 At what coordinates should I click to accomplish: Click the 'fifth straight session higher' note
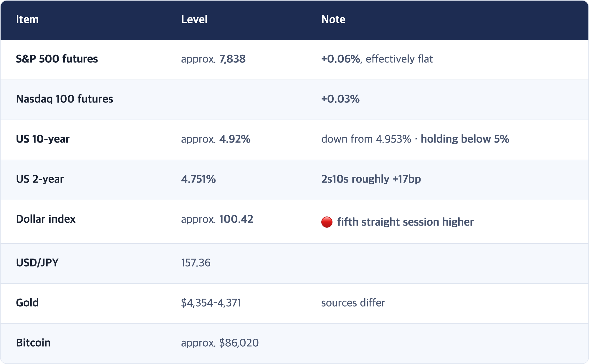(x=406, y=222)
